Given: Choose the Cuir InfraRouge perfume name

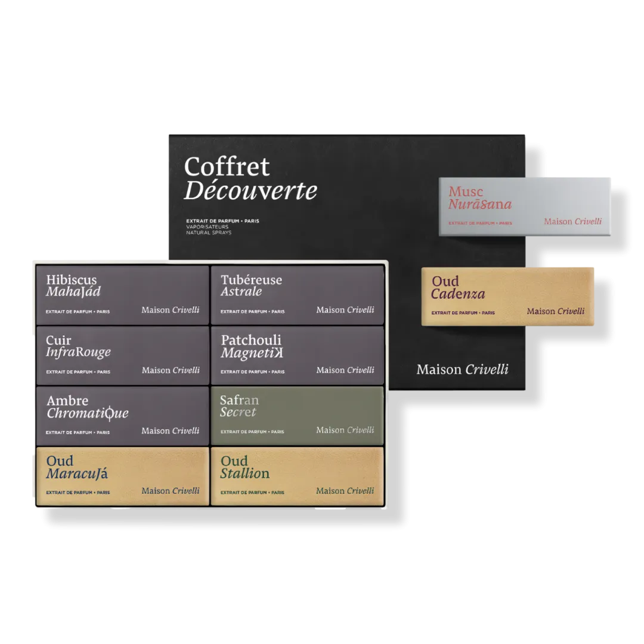Looking at the screenshot, I should 78,346.
